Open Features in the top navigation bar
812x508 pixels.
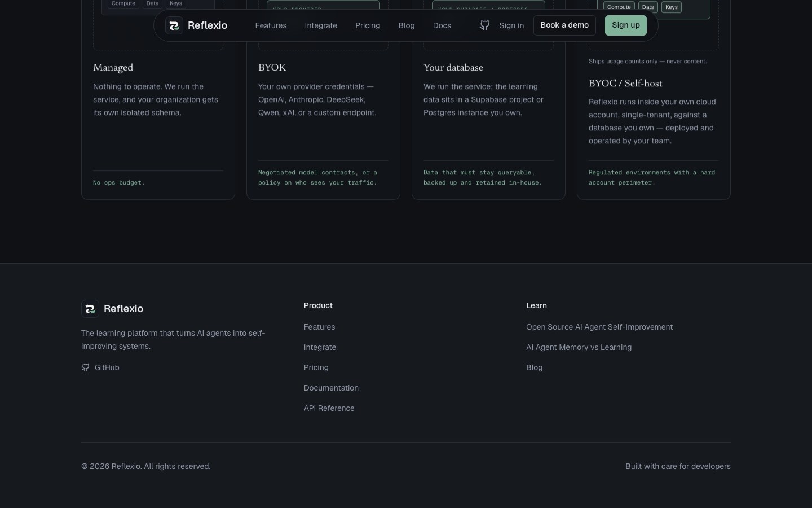(271, 25)
